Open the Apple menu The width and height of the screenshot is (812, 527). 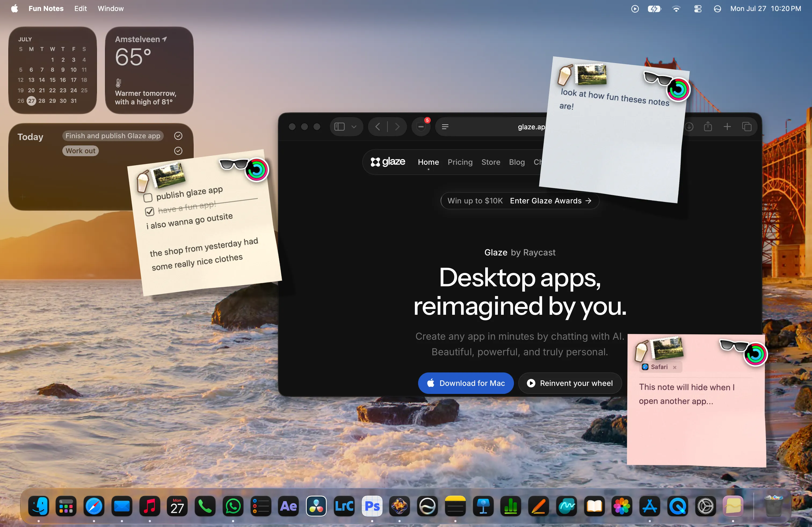coord(14,9)
